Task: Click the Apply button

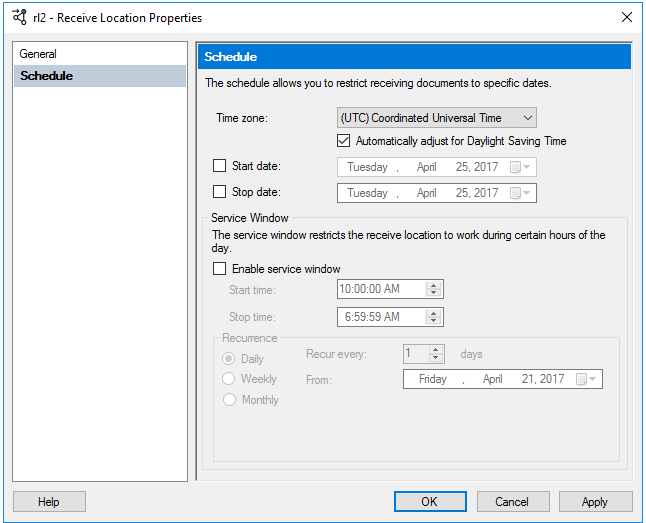Action: point(595,502)
